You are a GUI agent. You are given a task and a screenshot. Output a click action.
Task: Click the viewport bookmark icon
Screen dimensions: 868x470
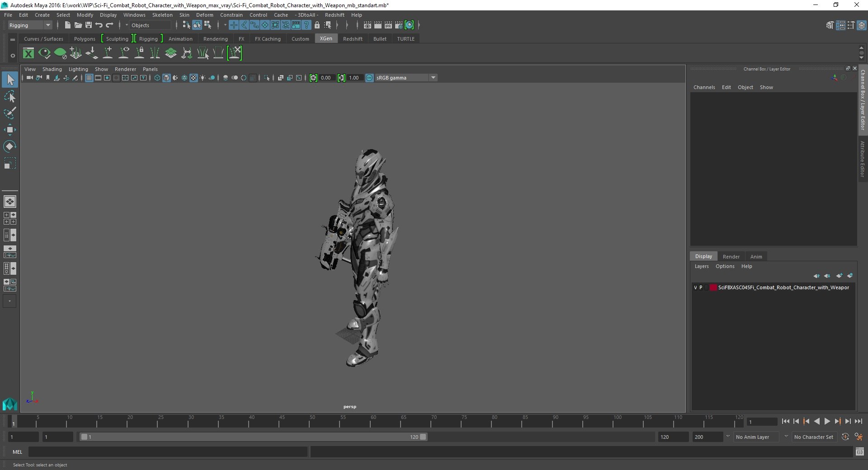pos(48,78)
